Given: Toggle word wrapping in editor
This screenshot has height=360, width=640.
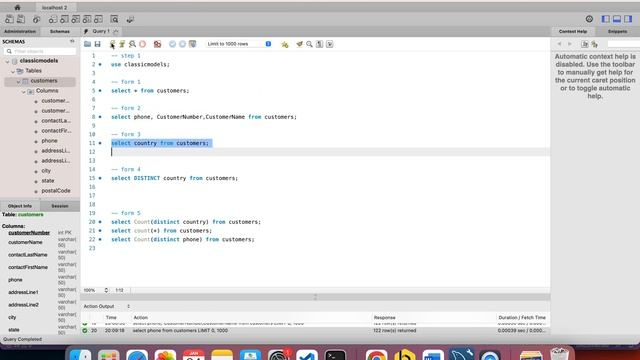Looking at the screenshot, I should (329, 44).
